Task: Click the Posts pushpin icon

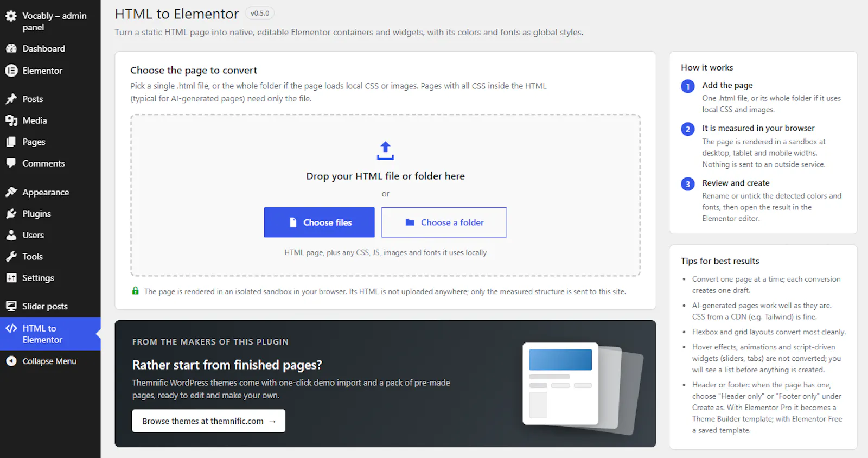Action: tap(11, 99)
